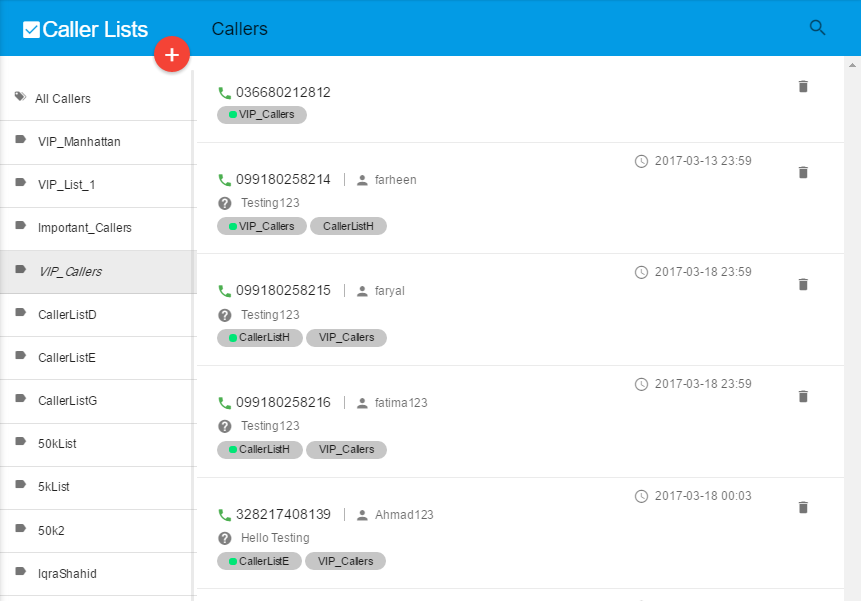Screen dimensions: 861x601
Task: Click VIP_Callers tag chip under fatima123's entry
Action: point(346,450)
